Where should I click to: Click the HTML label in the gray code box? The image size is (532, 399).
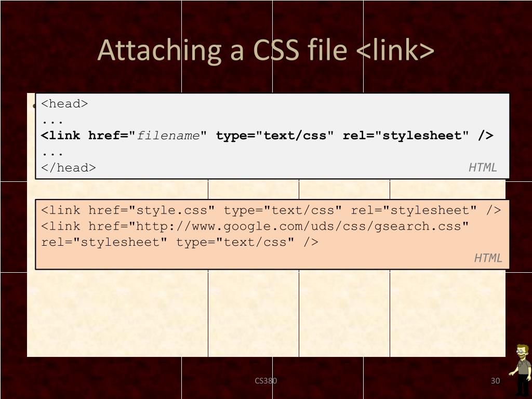[483, 167]
